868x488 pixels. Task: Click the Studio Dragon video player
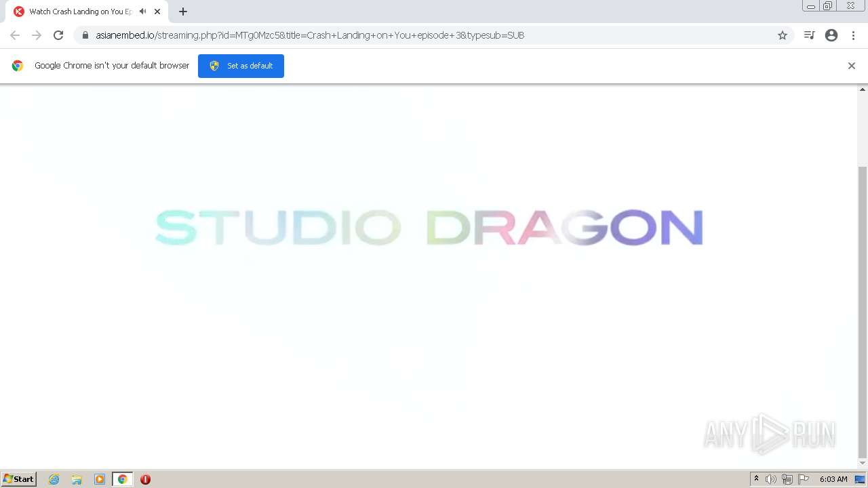(429, 277)
